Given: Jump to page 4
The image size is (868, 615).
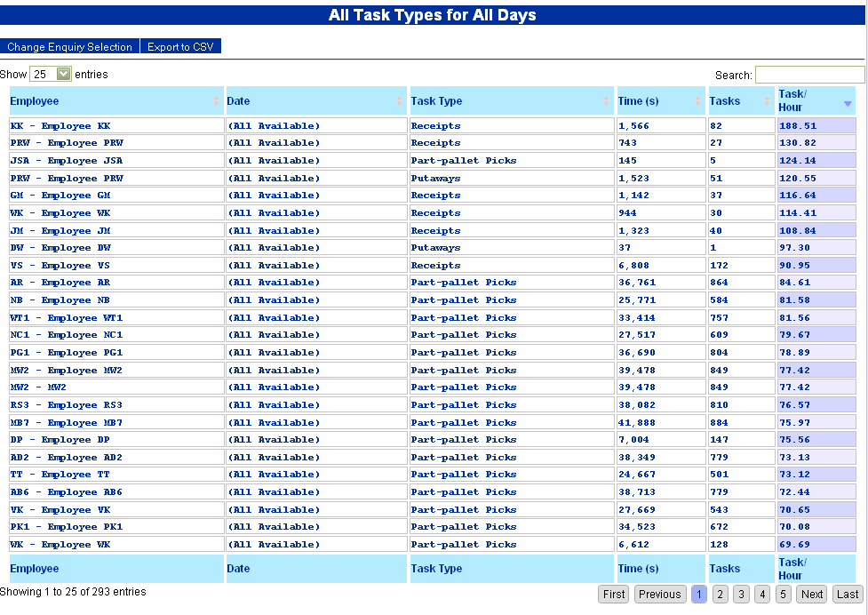Looking at the screenshot, I should pos(762,594).
